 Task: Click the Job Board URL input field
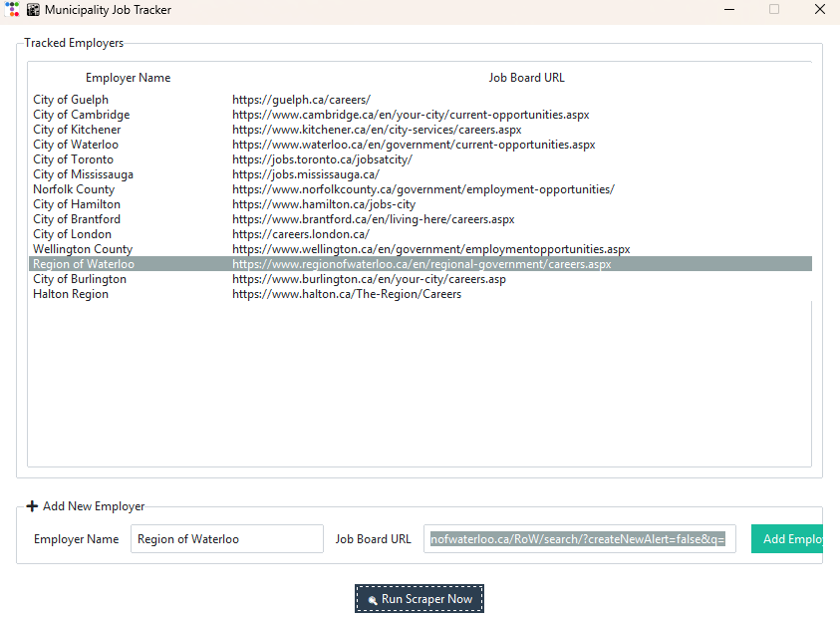[579, 538]
